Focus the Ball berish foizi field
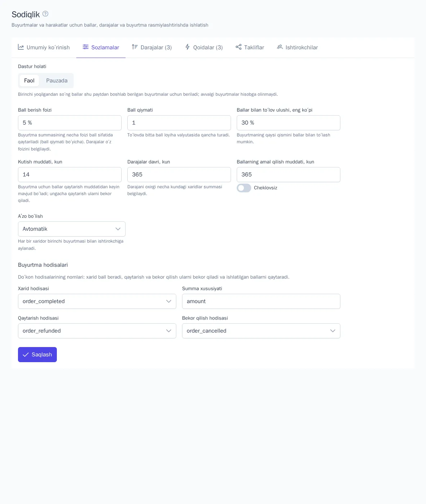Screen dimensions: 426x504 coord(70,123)
